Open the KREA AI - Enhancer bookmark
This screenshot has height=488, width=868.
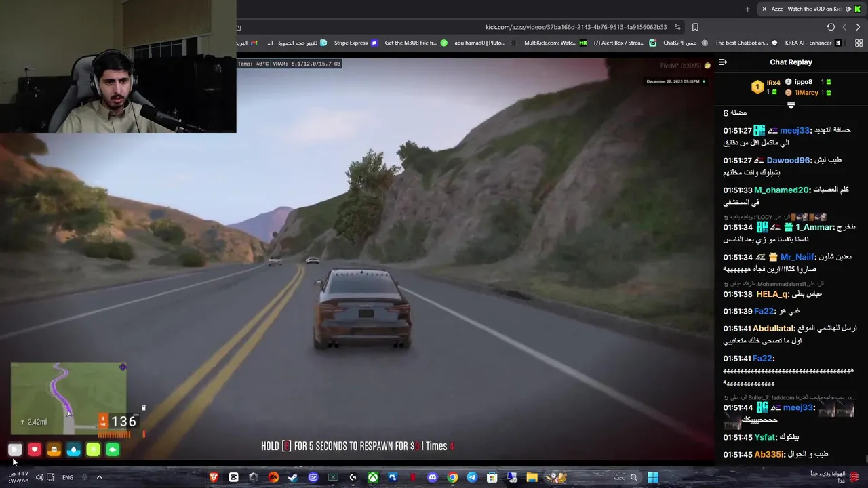tap(813, 43)
